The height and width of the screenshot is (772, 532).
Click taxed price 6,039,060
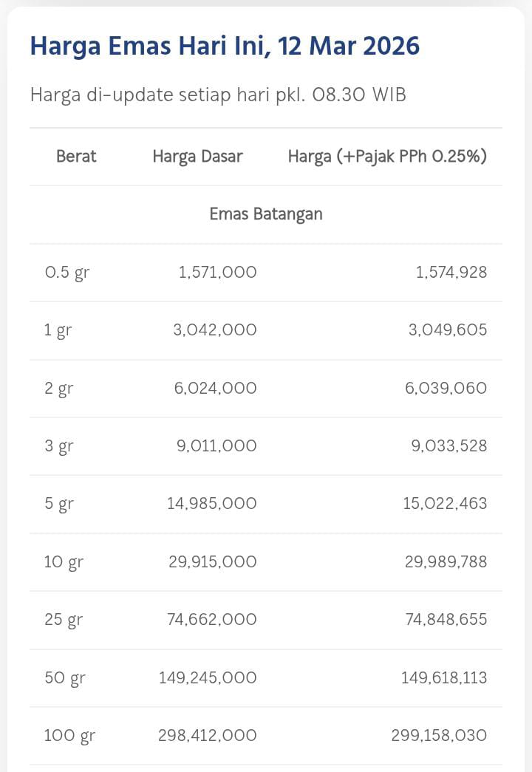(446, 388)
